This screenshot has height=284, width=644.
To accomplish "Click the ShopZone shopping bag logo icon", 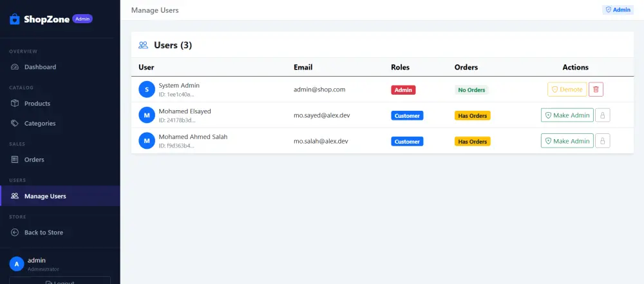I will pos(15,19).
